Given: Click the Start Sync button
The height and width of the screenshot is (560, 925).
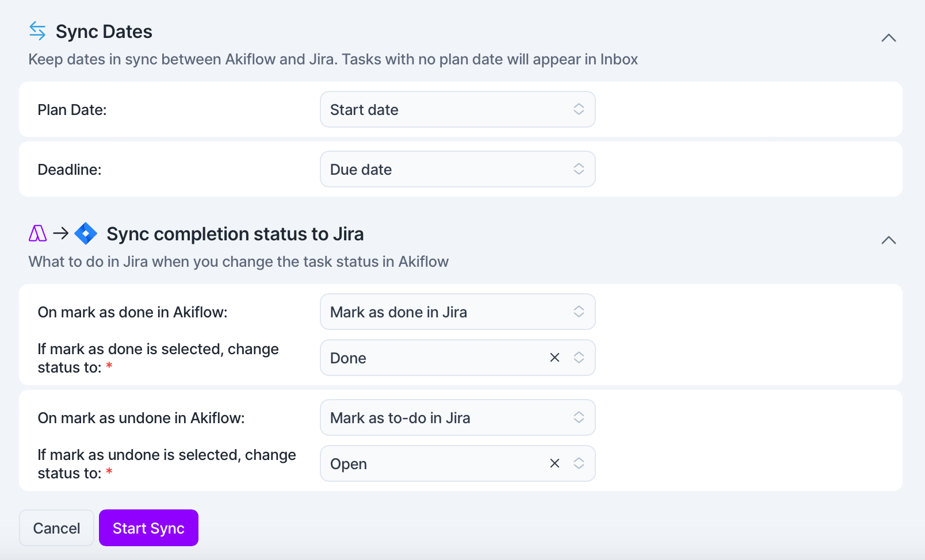Looking at the screenshot, I should [x=148, y=528].
